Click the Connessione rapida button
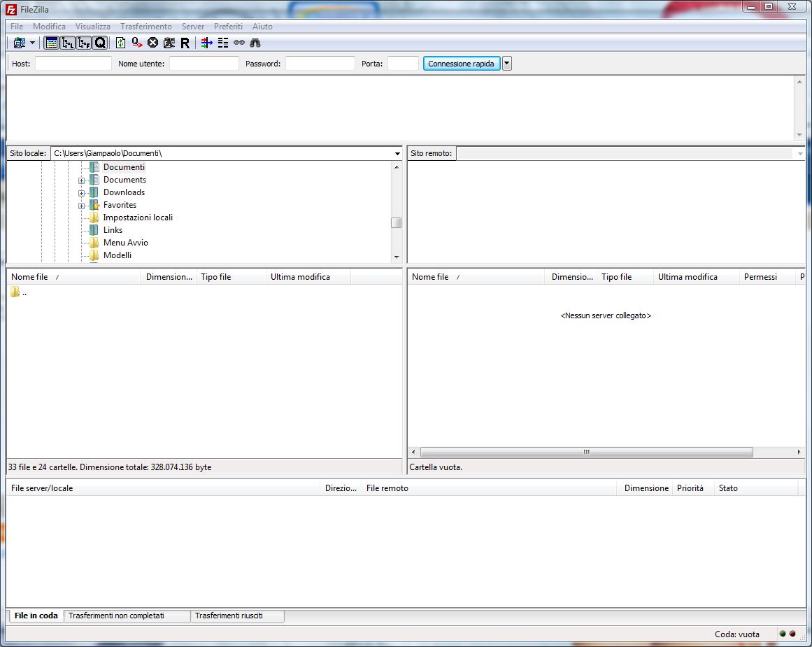This screenshot has width=812, height=647. [x=462, y=64]
